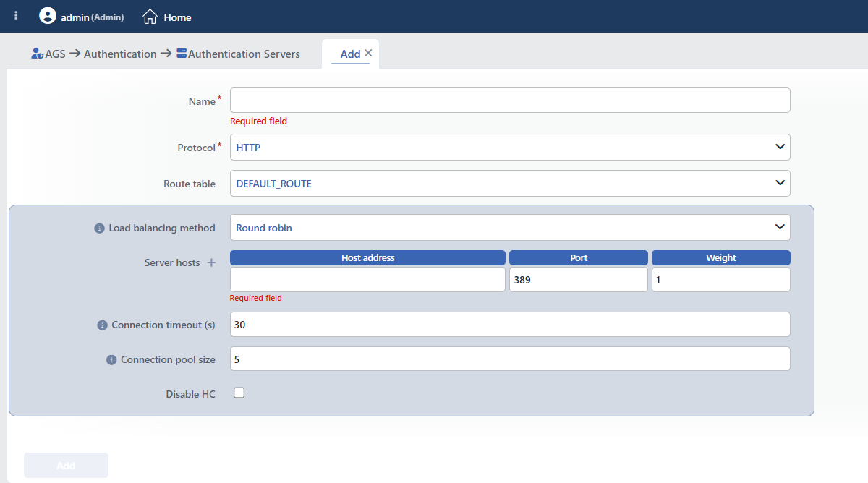Click the Weight column header
The image size is (868, 483).
tap(721, 258)
